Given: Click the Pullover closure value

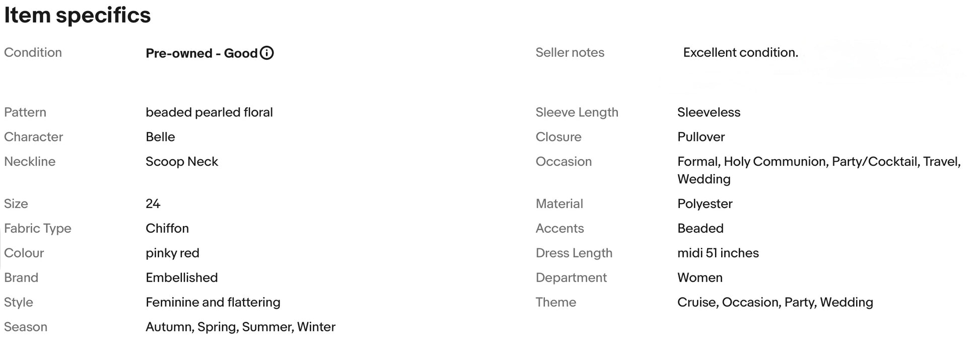Looking at the screenshot, I should pos(701,137).
